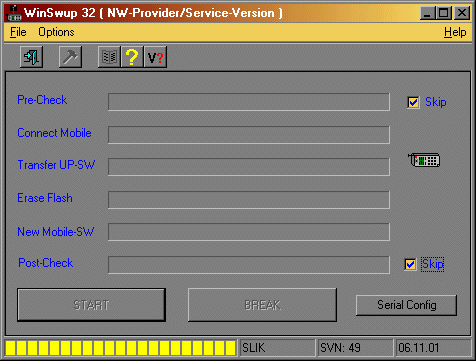Click the mobile phone device icon
Screen dimensions: 476x361
424,160
